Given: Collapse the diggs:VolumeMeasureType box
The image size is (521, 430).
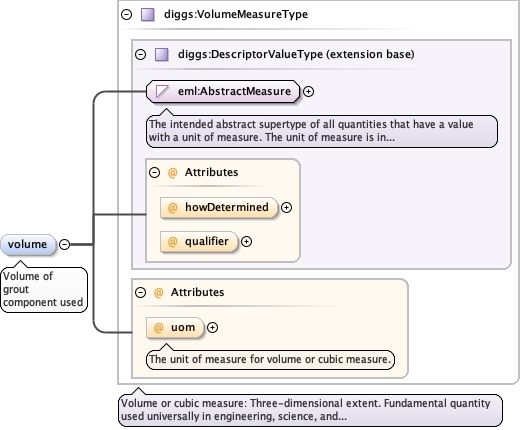Looking at the screenshot, I should [127, 15].
